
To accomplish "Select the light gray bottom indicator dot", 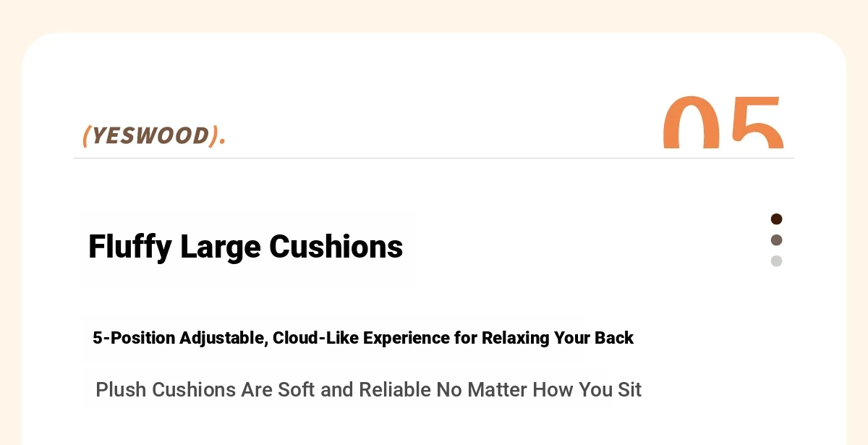I will (x=776, y=261).
